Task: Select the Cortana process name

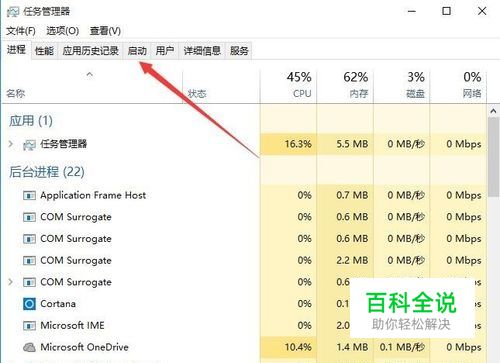Action: click(58, 304)
